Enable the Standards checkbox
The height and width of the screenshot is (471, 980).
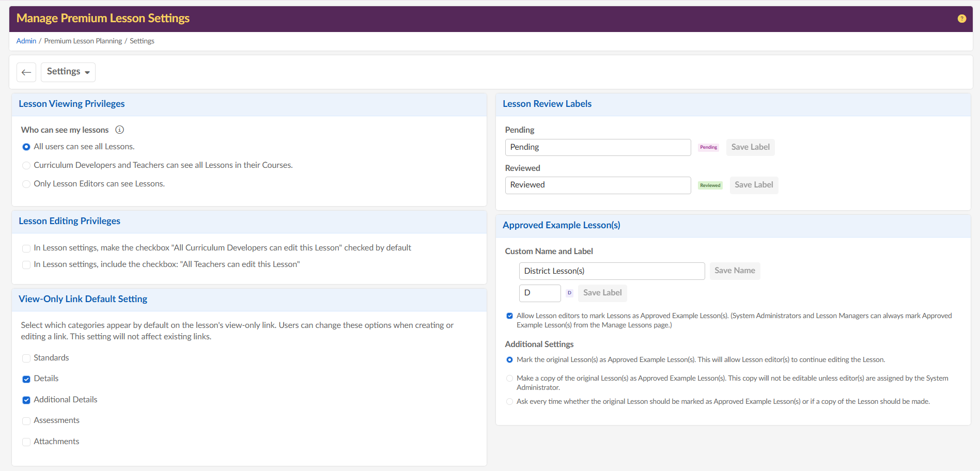pyautogui.click(x=26, y=358)
